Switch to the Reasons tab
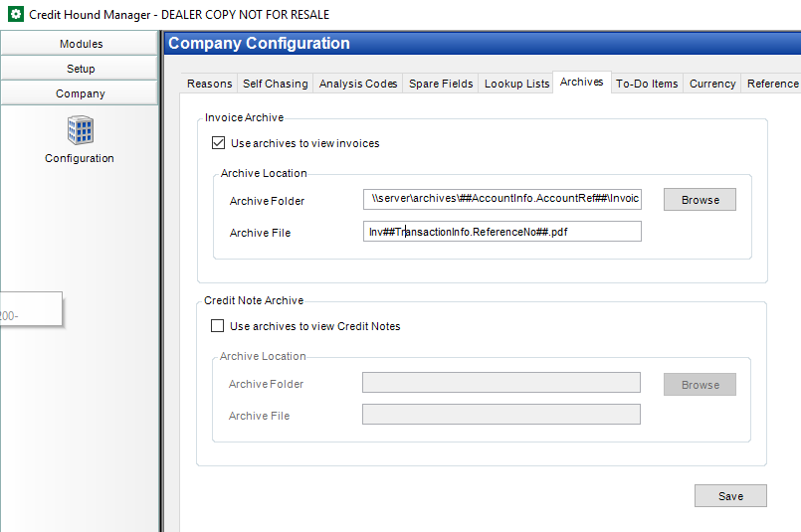This screenshot has height=532, width=801. 209,84
